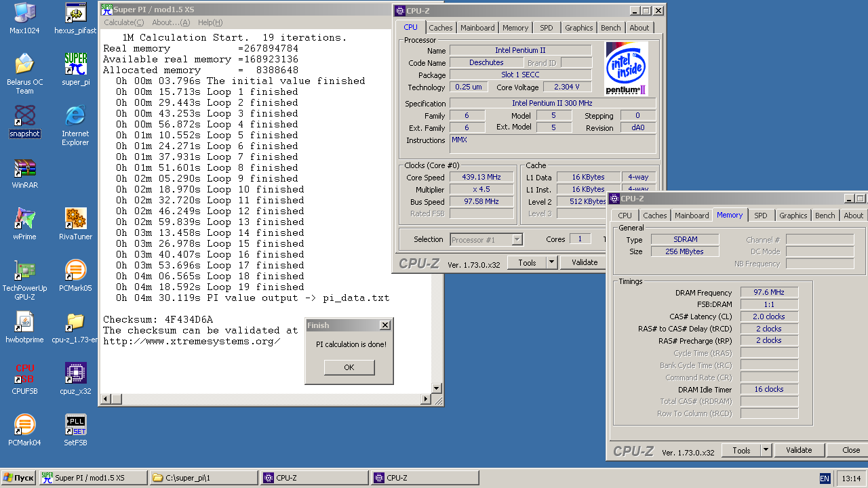The width and height of the screenshot is (868, 488).
Task: Open the Belarus OC Team folder icon
Action: (x=24, y=64)
